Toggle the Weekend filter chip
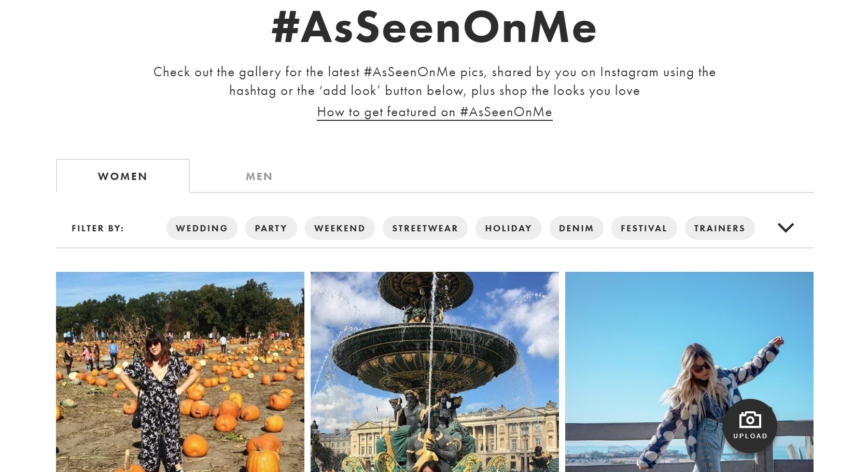This screenshot has width=868, height=472. coord(340,228)
